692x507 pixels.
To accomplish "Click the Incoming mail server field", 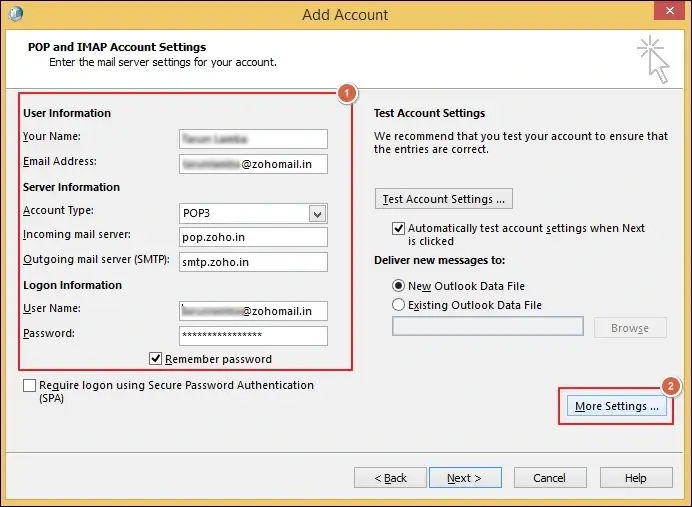I will pos(253,237).
